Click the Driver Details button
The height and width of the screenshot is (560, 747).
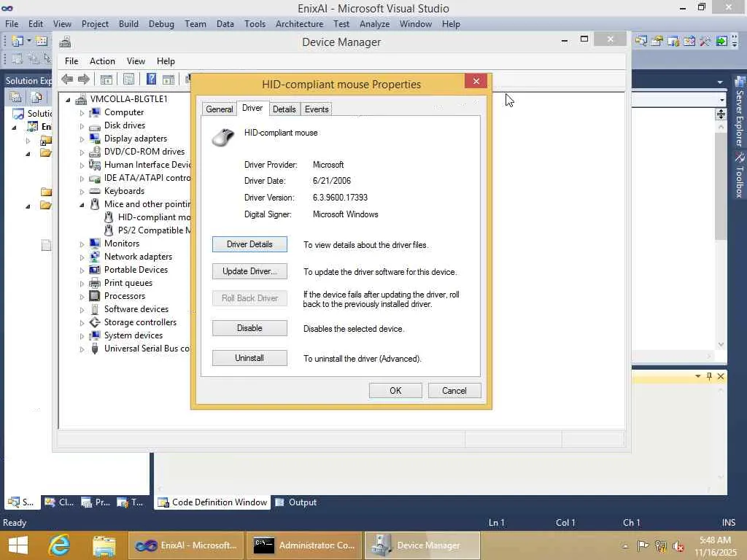coord(249,244)
